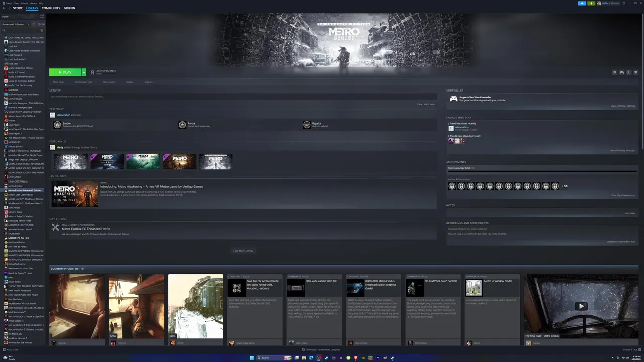Open the Games menu
The width and height of the screenshot is (644, 362).
[x=33, y=3]
